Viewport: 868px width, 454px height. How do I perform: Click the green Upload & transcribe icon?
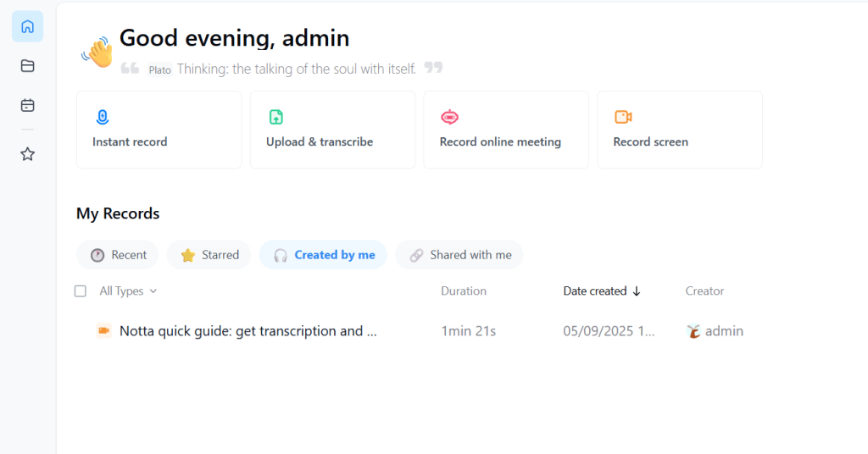click(275, 117)
